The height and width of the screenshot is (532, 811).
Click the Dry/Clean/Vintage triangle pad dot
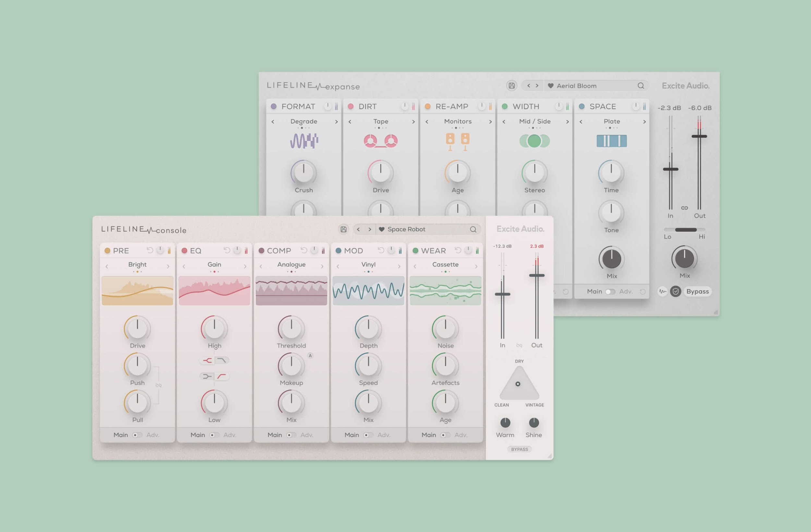pos(518,384)
